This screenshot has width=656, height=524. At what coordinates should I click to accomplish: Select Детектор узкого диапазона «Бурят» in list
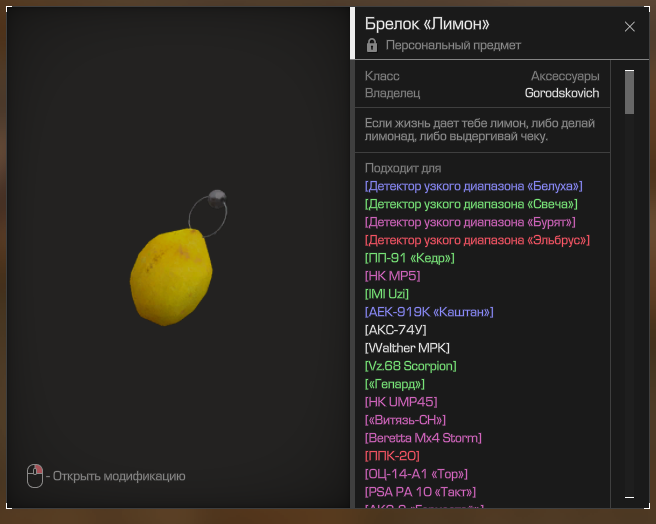pos(471,222)
